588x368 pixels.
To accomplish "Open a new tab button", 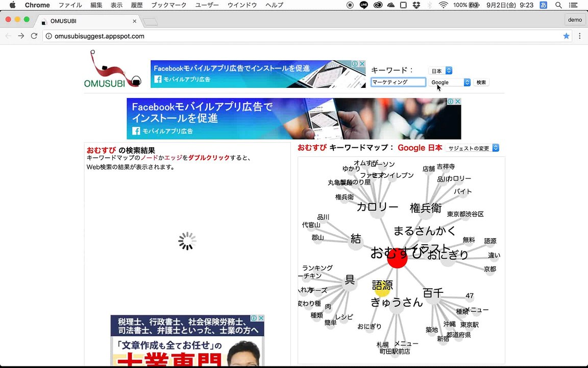I will [x=151, y=22].
